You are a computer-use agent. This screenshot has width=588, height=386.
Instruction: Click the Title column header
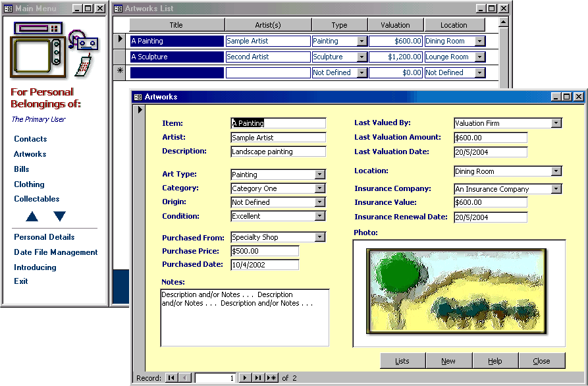click(x=176, y=25)
